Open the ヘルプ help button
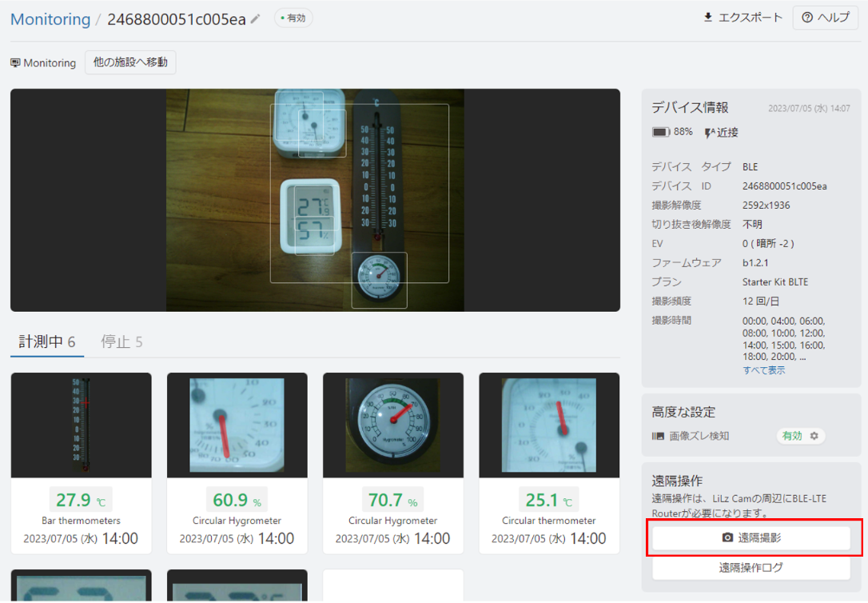 pos(826,18)
